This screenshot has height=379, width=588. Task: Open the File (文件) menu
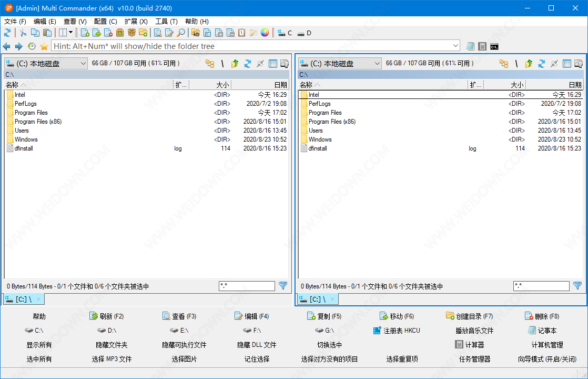coord(15,22)
